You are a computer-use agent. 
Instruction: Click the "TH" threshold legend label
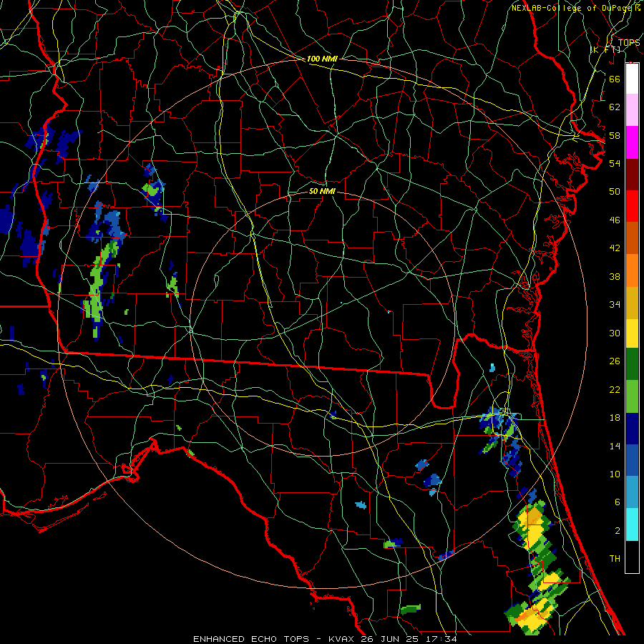click(x=615, y=559)
